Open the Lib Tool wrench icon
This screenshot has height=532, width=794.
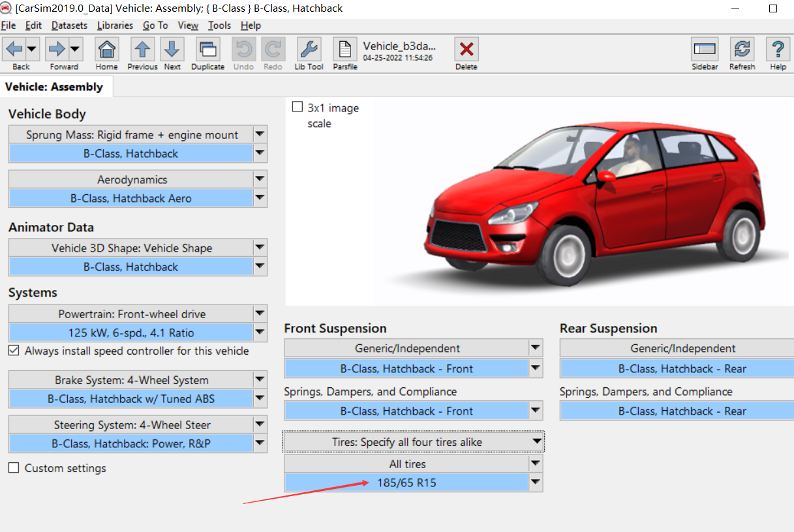(309, 49)
